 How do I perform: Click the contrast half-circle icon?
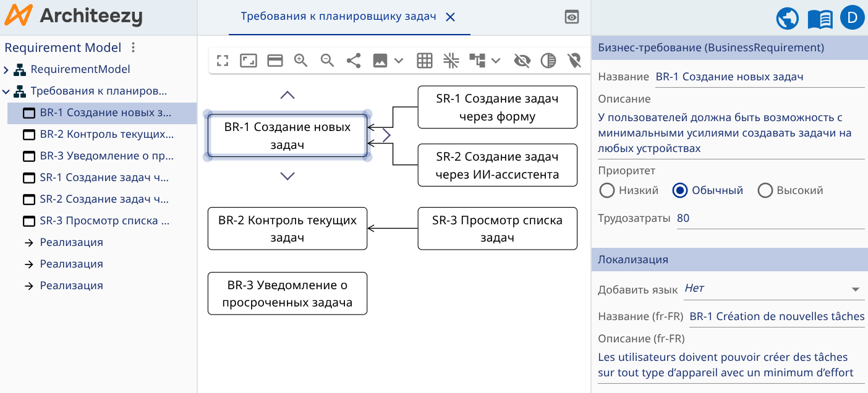click(548, 61)
